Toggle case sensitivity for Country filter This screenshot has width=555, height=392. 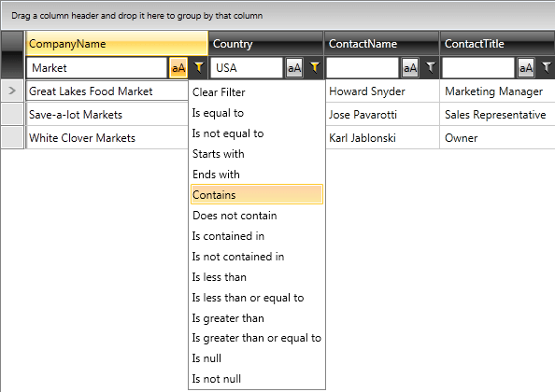(x=294, y=67)
